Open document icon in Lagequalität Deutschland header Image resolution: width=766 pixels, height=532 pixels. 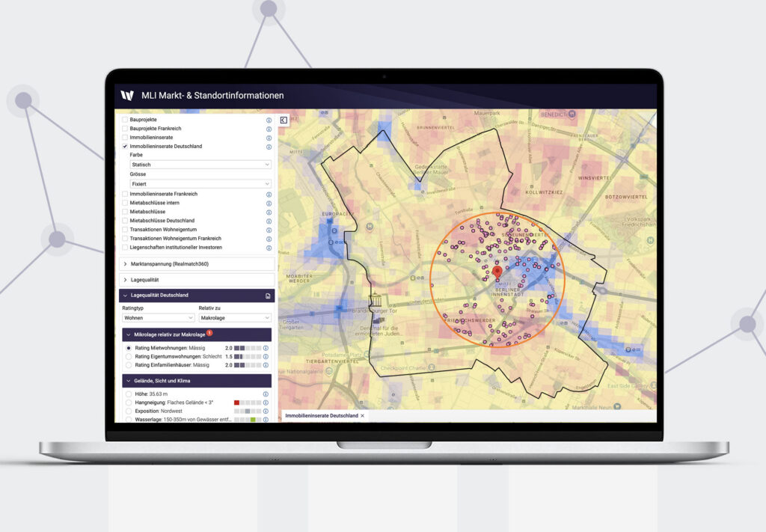click(268, 296)
